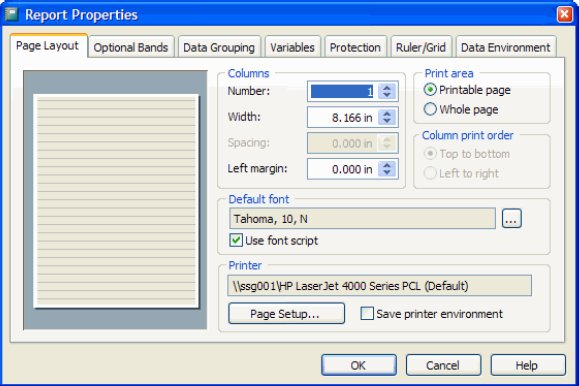Select the Printable page option
Viewport: 579px width, 386px height.
467,90
